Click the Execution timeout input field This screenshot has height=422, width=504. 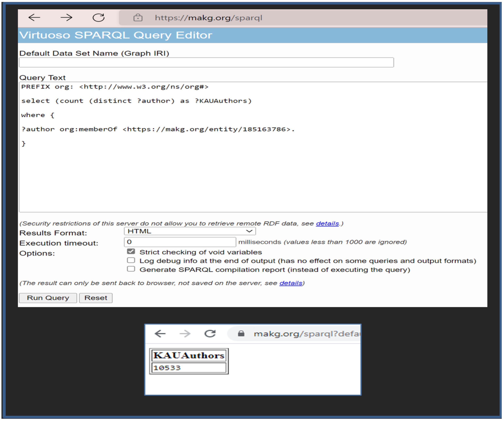click(180, 242)
